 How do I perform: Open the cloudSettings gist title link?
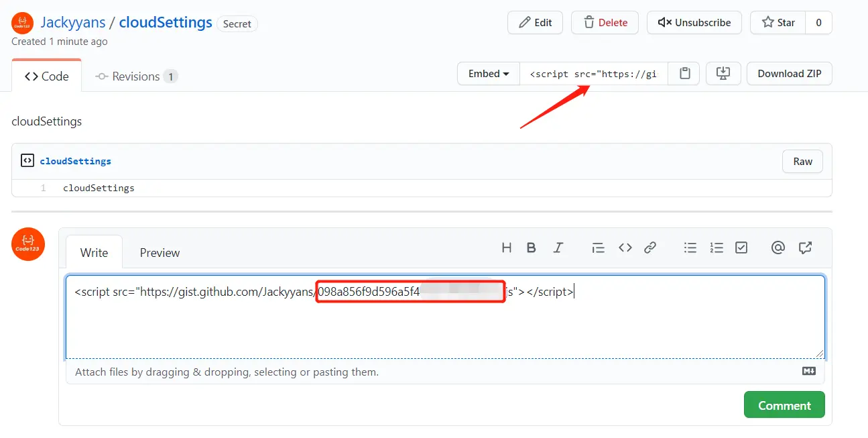[166, 22]
